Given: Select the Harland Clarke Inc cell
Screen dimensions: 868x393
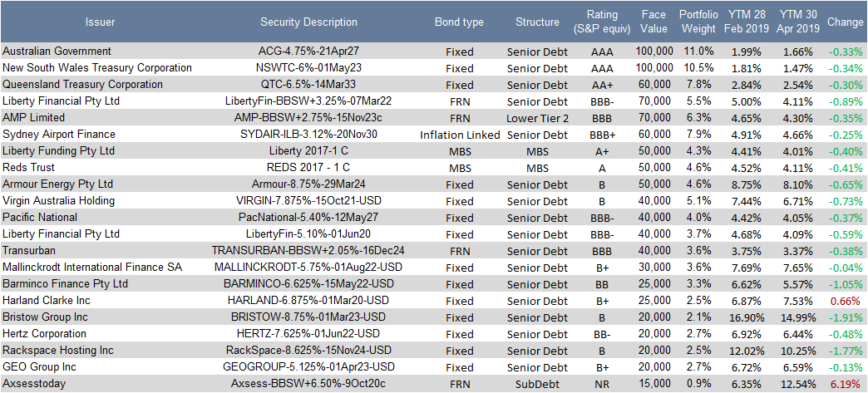Looking at the screenshot, I should coord(47,301).
